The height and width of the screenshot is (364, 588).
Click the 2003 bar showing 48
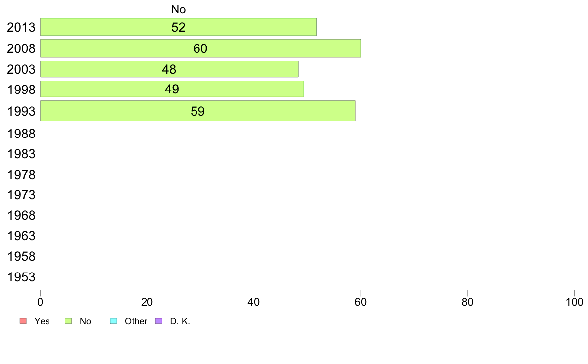169,69
